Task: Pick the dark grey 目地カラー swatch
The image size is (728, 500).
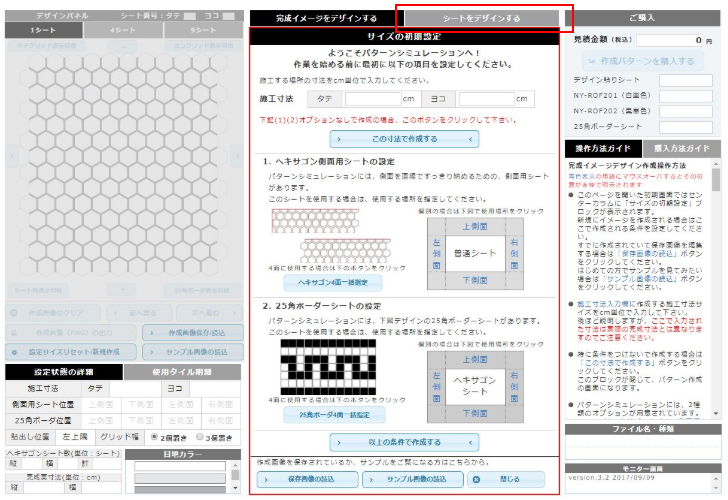Action: point(180,489)
